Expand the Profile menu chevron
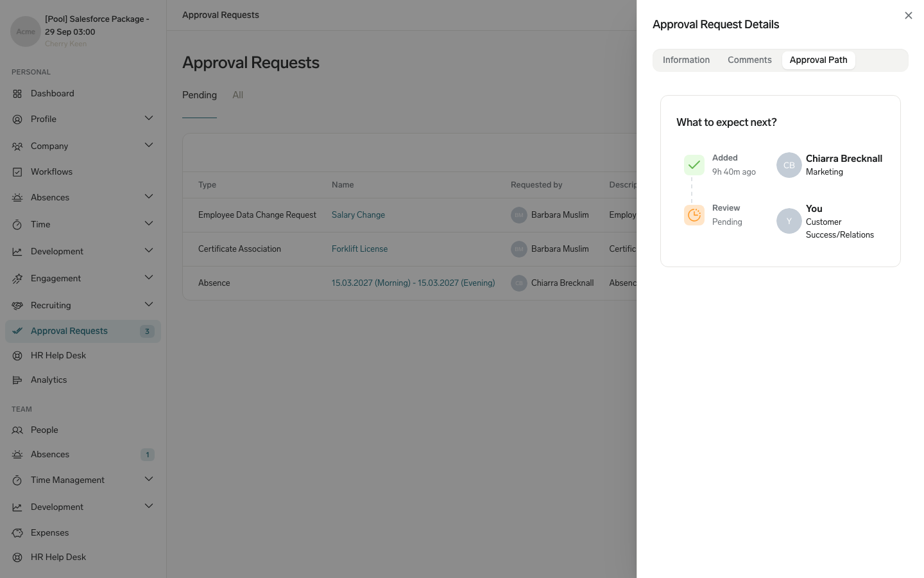This screenshot has width=924, height=578. (x=149, y=118)
